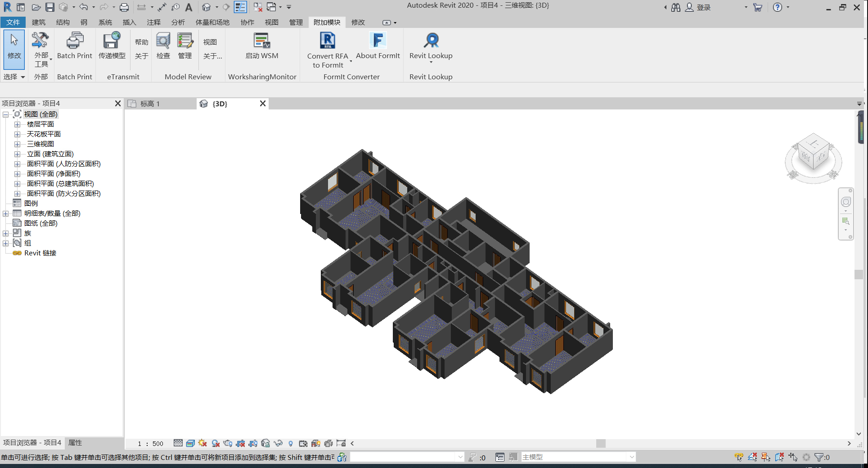Click the 1 : 500 view scale
Image resolution: width=868 pixels, height=468 pixels.
click(x=150, y=444)
